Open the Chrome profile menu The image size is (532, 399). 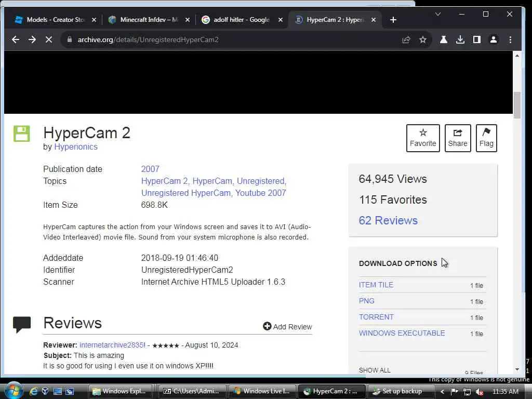pyautogui.click(x=494, y=39)
